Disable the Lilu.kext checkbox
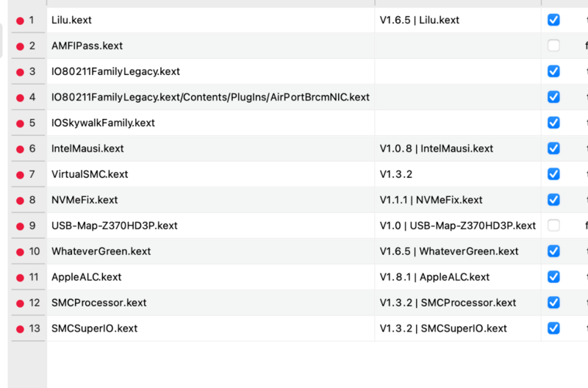Viewport: 588px width, 388px height. pyautogui.click(x=553, y=20)
